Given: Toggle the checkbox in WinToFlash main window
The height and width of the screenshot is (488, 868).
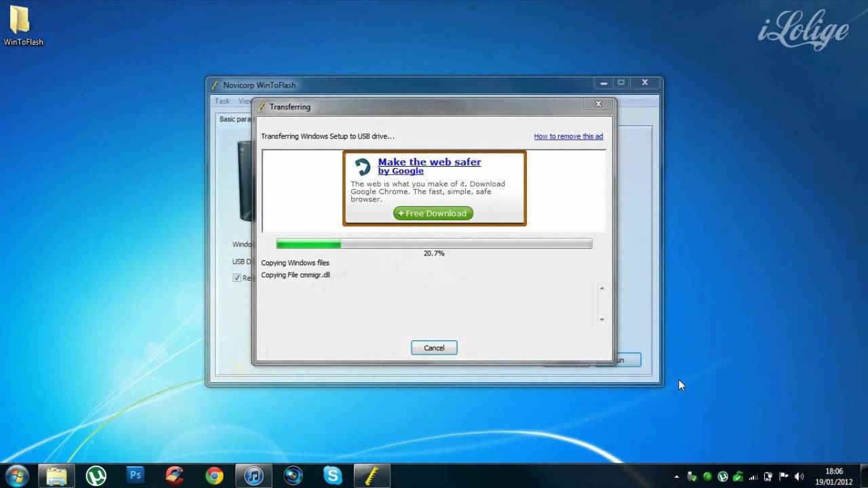Looking at the screenshot, I should (x=237, y=278).
